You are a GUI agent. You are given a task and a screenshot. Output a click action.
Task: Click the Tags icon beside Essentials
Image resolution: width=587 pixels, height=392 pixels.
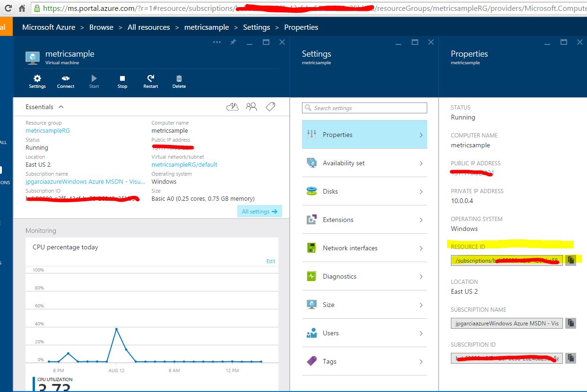coord(270,107)
